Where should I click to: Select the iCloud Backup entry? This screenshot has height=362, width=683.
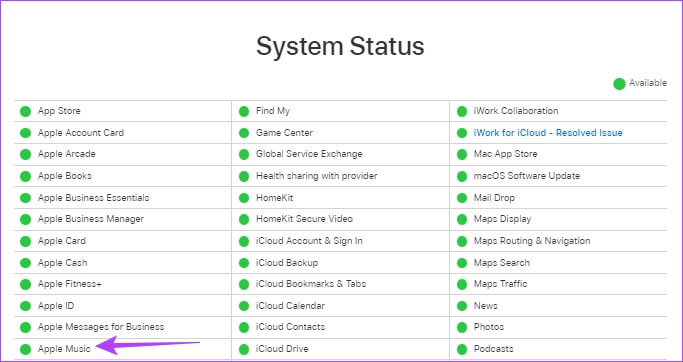pyautogui.click(x=287, y=263)
